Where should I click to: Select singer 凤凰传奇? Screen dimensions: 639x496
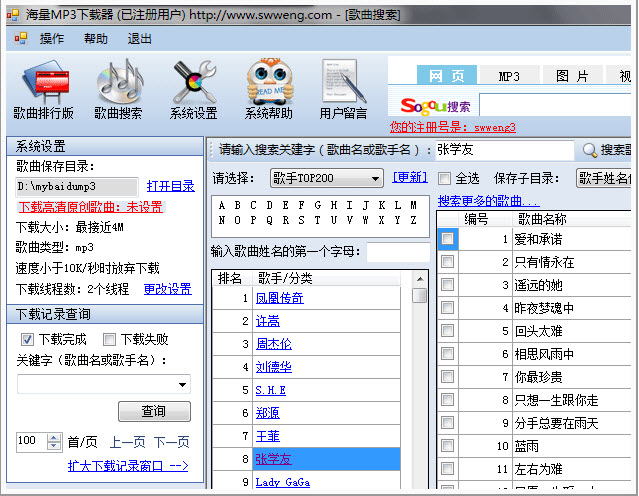(280, 298)
